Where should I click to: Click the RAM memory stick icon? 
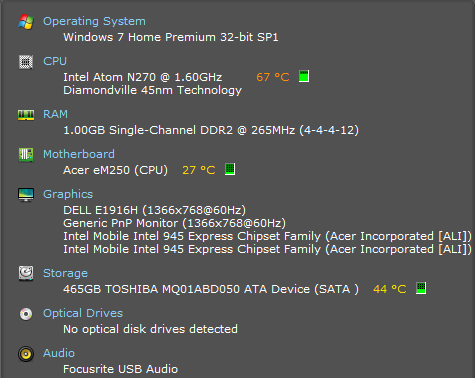point(26,115)
